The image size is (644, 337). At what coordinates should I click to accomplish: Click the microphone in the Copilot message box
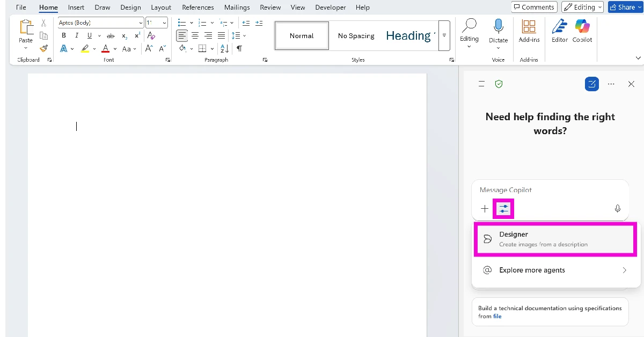tap(617, 209)
